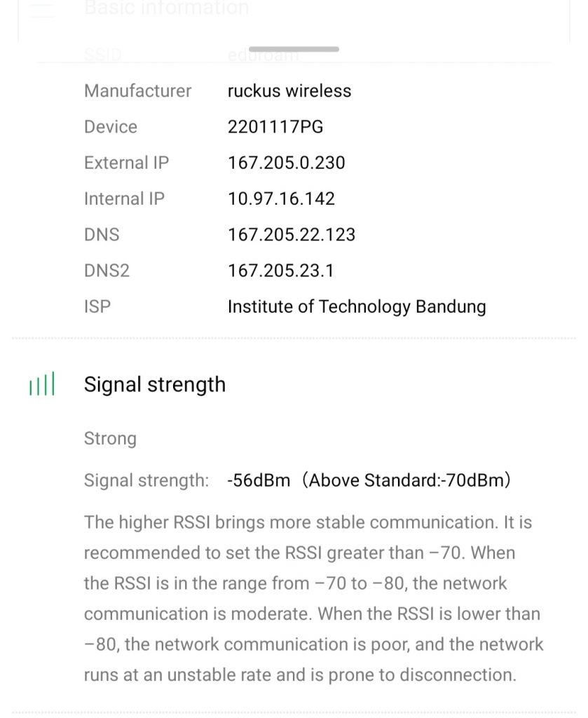588x718 pixels.
Task: Select Institute of Technology Bandung ISP value
Action: point(357,306)
